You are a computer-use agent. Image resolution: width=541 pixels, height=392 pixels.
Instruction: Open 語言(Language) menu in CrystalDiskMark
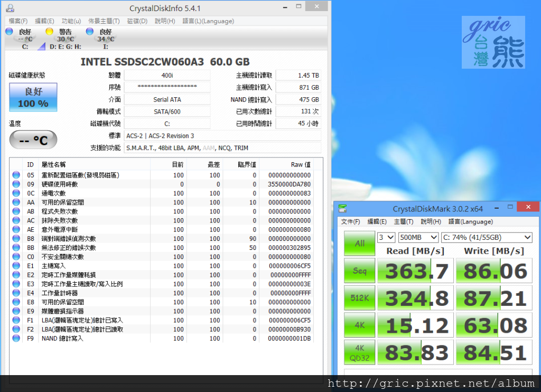(x=471, y=221)
